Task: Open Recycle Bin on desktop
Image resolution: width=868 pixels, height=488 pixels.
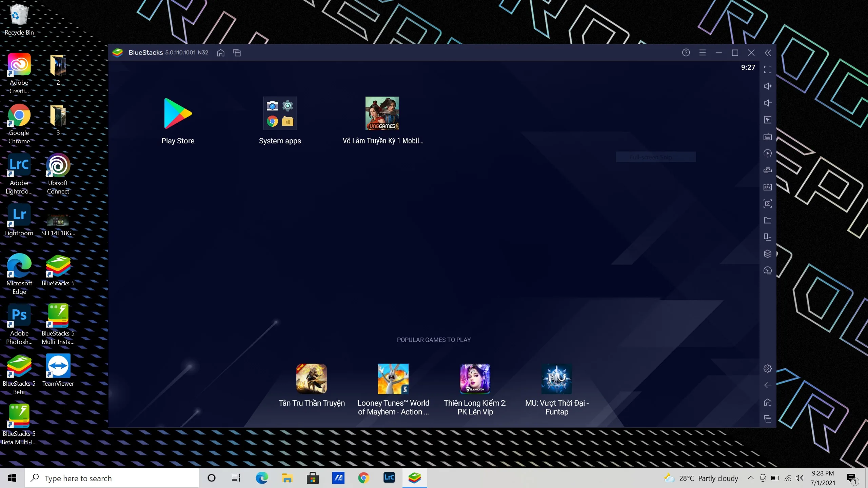Action: coord(19,20)
